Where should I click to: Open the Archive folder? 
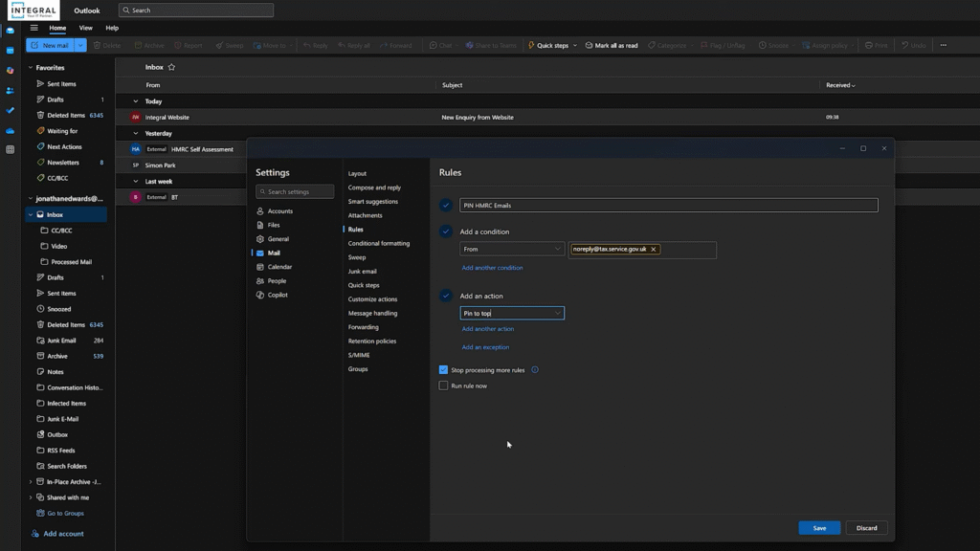point(56,356)
